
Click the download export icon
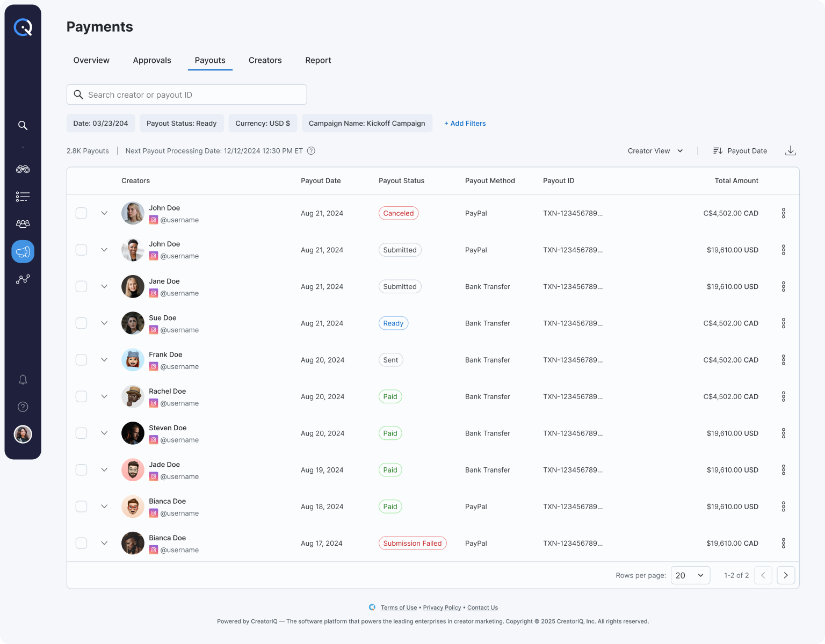point(790,151)
